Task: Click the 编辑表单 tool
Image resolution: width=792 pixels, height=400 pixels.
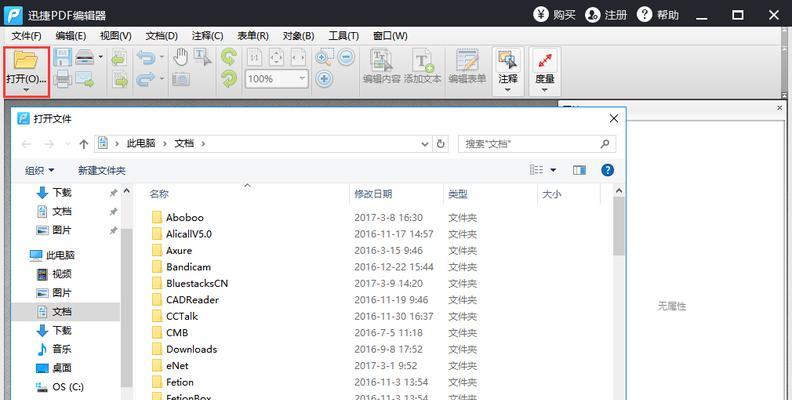Action: point(467,67)
